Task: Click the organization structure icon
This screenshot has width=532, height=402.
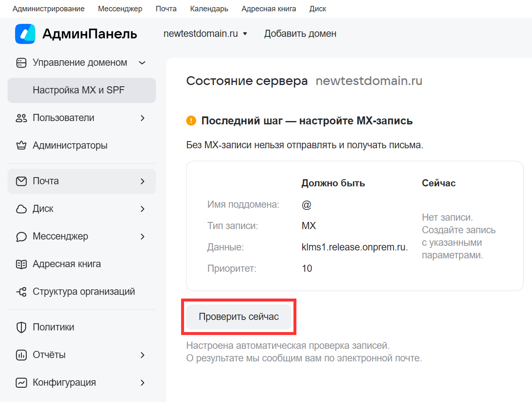Action: (x=21, y=292)
